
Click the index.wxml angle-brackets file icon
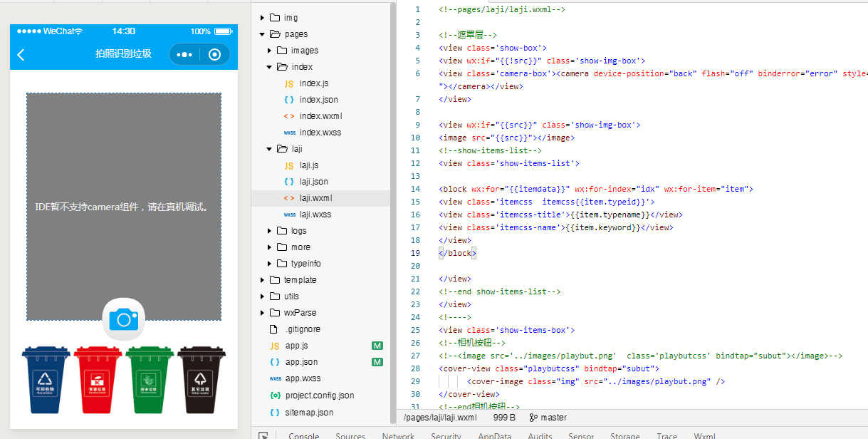289,116
